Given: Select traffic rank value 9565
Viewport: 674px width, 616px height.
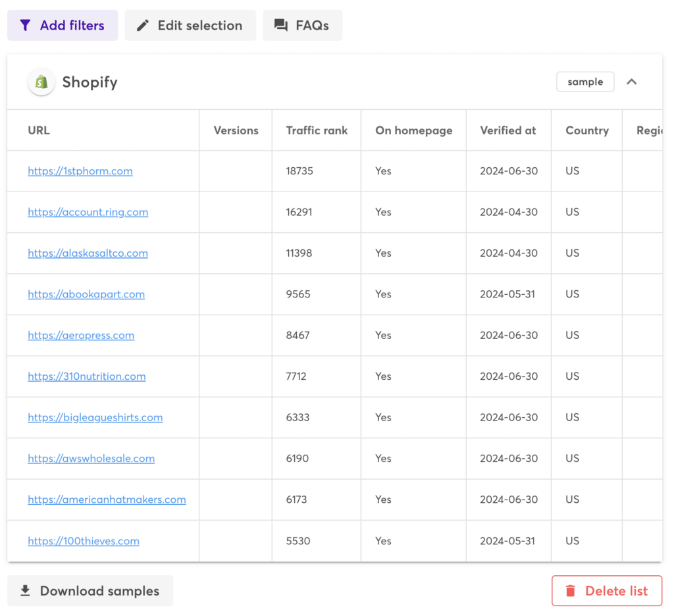Looking at the screenshot, I should [x=298, y=294].
